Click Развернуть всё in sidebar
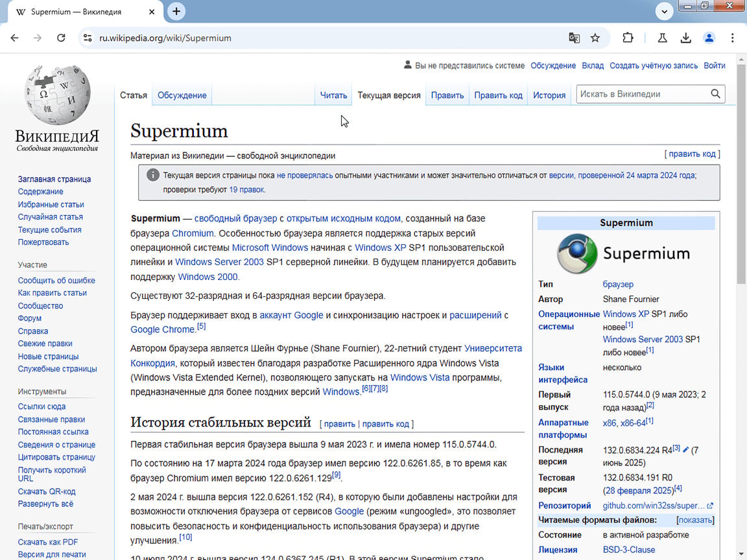 click(x=46, y=504)
